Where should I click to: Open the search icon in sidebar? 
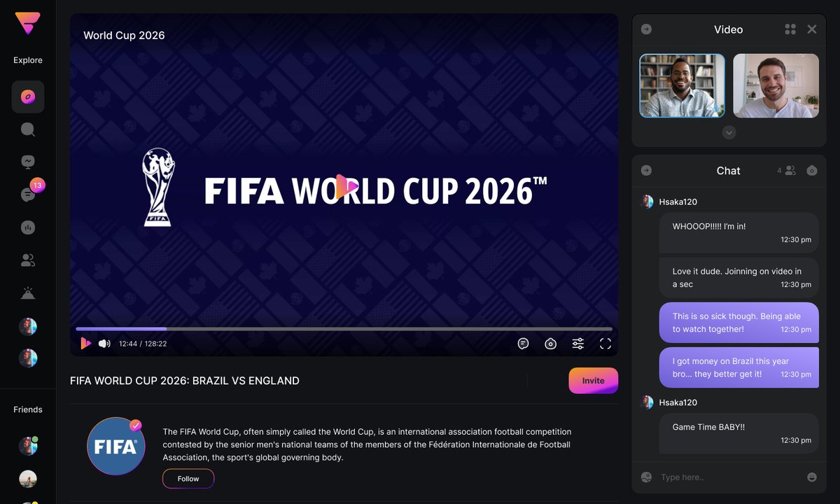tap(28, 129)
